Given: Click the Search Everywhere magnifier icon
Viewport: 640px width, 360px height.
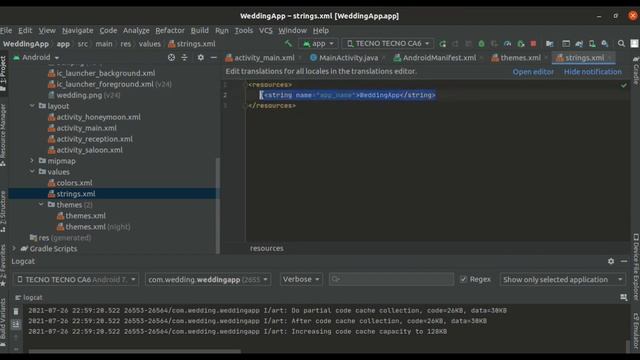Looking at the screenshot, I should pyautogui.click(x=621, y=44).
